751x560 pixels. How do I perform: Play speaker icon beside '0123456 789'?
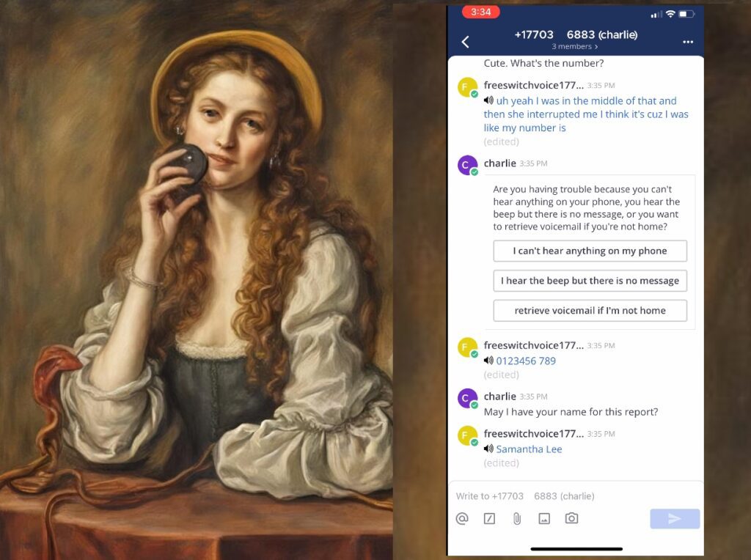pos(488,361)
